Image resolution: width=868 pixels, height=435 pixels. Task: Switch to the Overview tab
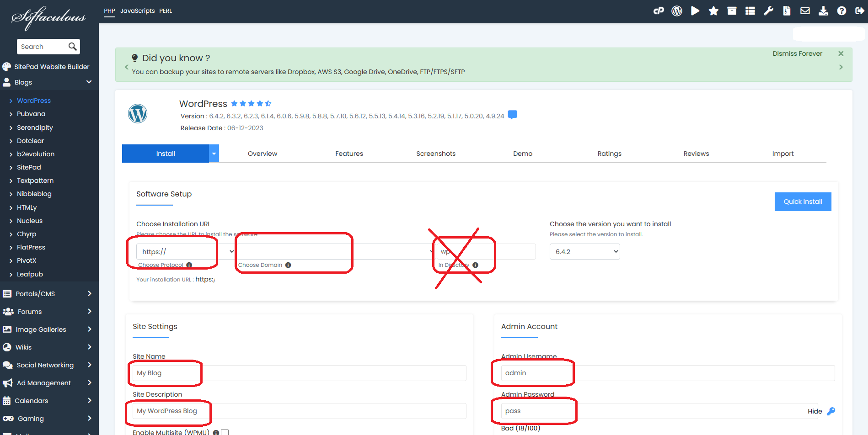point(262,153)
